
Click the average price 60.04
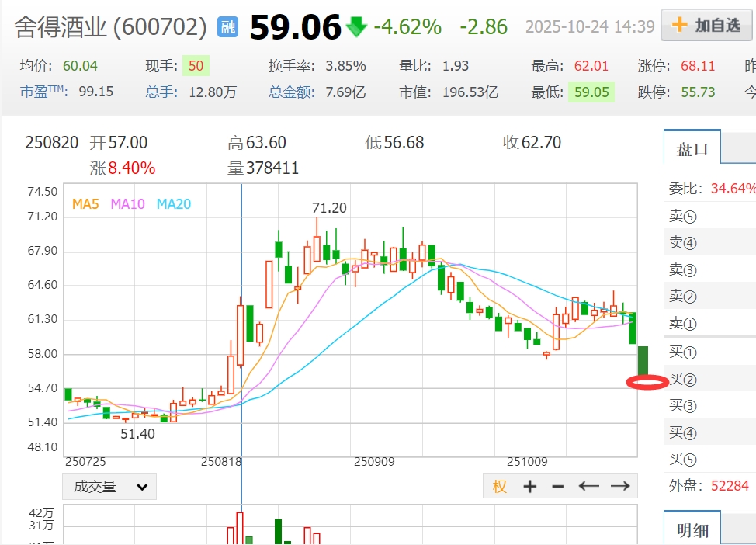coord(80,65)
